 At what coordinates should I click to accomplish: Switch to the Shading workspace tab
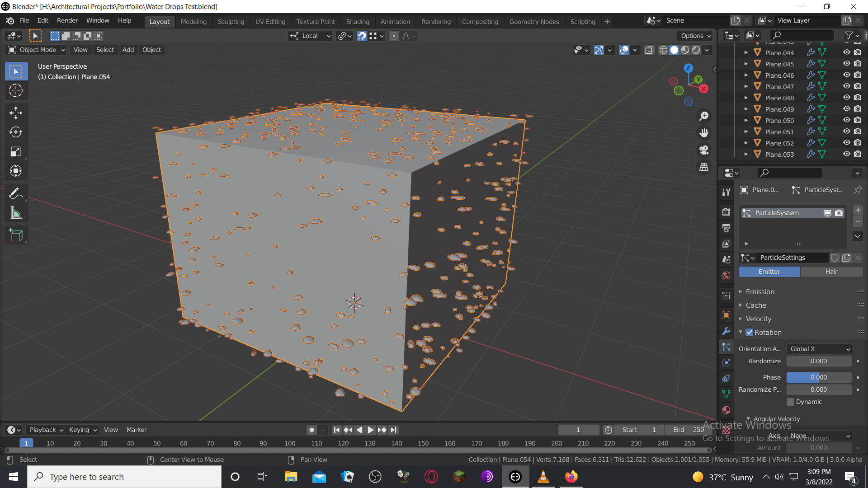358,21
